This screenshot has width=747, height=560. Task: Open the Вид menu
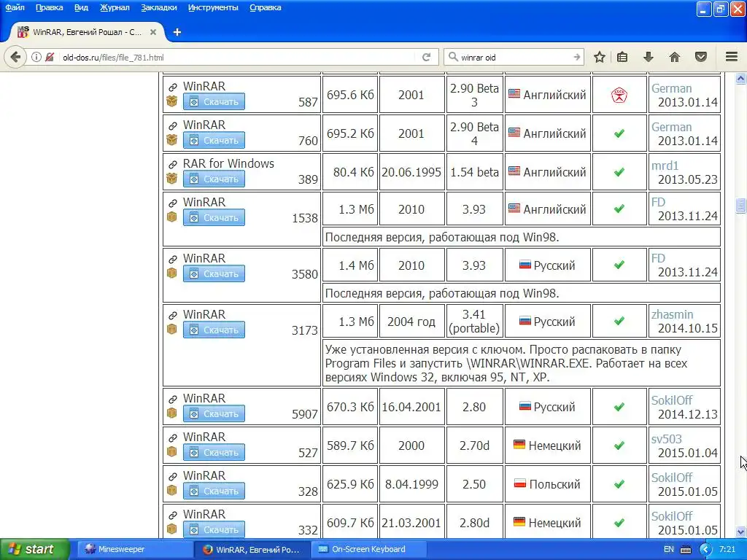pyautogui.click(x=81, y=7)
